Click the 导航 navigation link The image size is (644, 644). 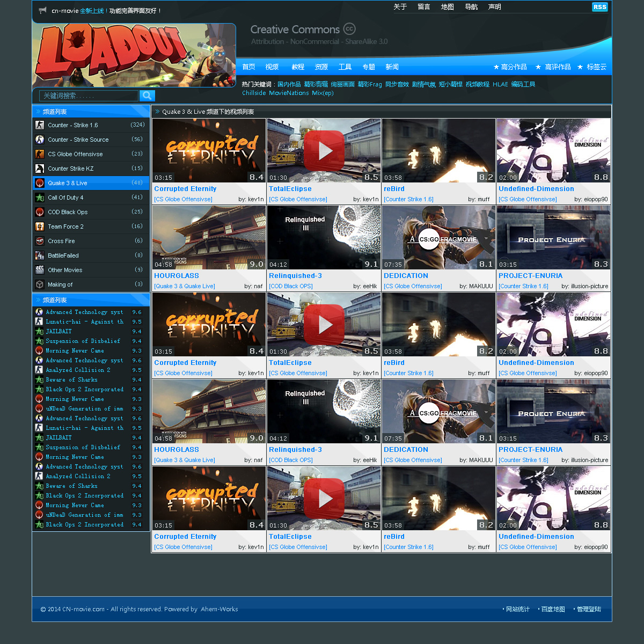[x=471, y=7]
